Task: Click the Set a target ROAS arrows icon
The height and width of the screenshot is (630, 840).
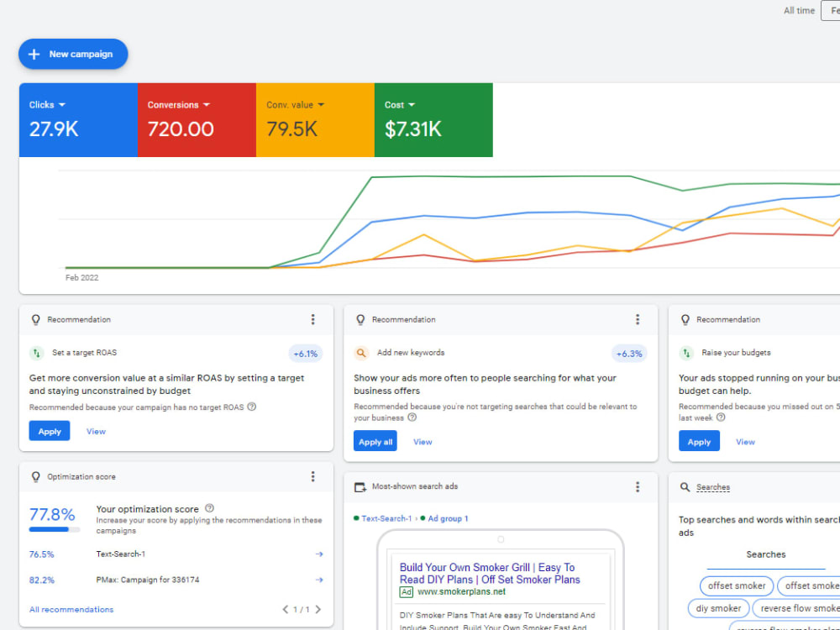Action: point(36,353)
